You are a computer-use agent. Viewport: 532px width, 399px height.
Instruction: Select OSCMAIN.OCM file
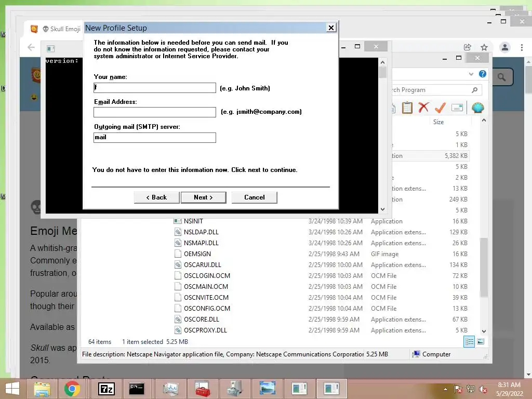click(x=206, y=286)
